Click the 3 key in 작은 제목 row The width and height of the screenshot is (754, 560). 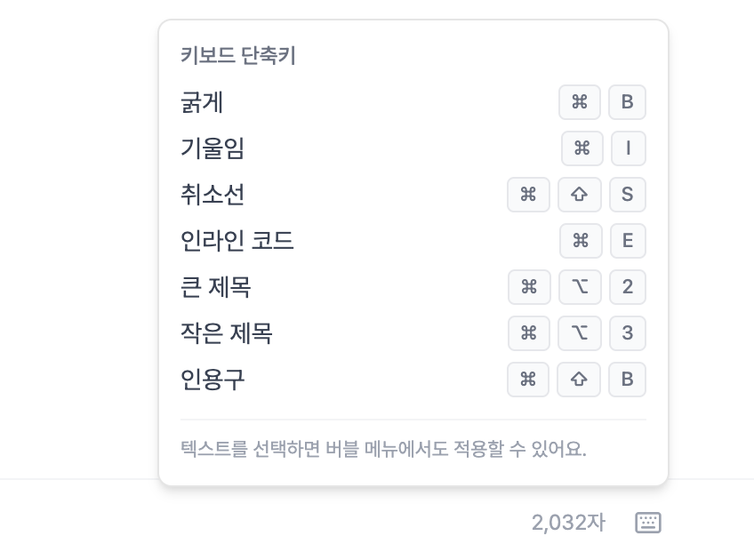(x=627, y=332)
